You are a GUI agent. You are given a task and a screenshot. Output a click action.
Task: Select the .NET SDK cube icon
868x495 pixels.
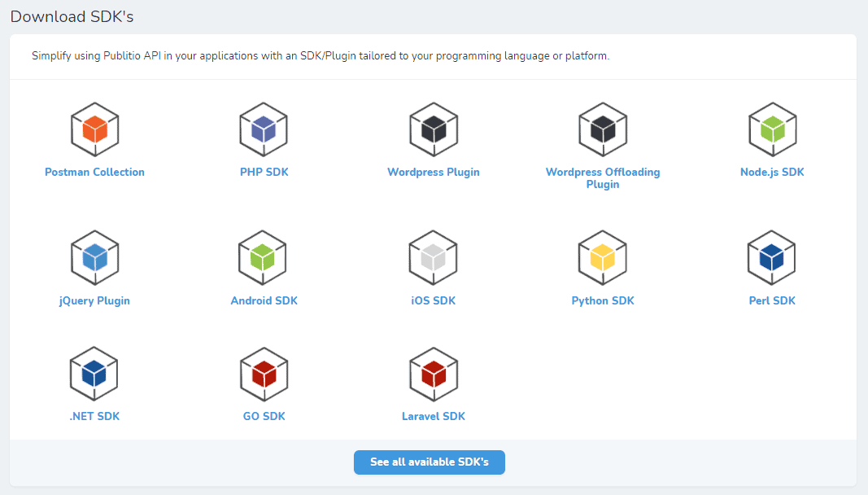click(95, 374)
